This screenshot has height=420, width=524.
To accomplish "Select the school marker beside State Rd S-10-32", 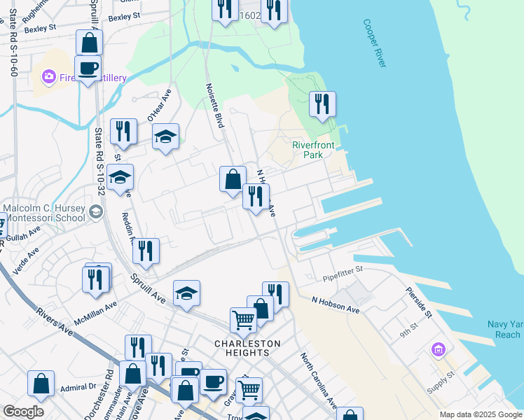I will [x=120, y=178].
